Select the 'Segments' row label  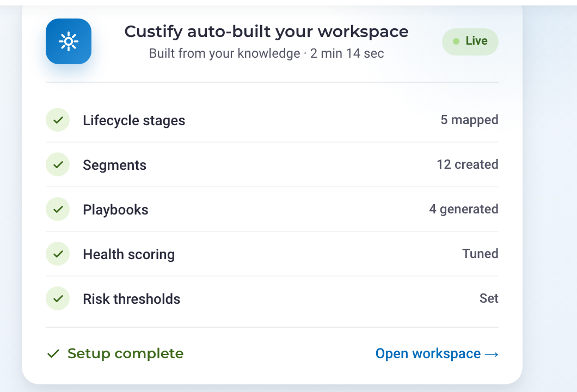tap(114, 165)
